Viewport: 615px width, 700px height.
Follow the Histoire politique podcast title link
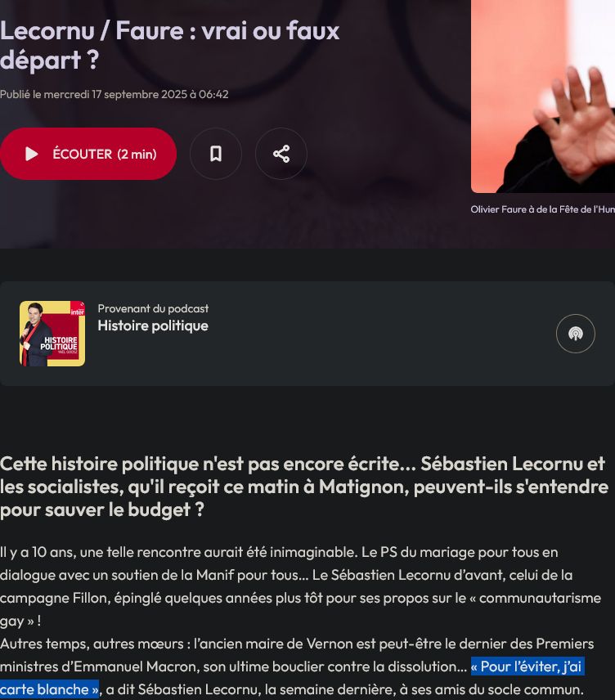click(x=153, y=326)
